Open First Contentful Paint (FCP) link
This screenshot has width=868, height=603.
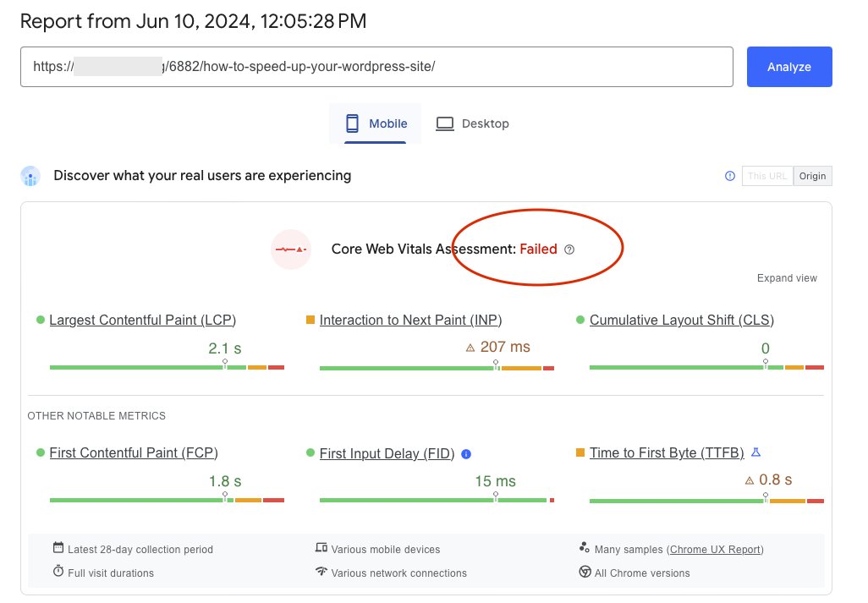(x=134, y=453)
